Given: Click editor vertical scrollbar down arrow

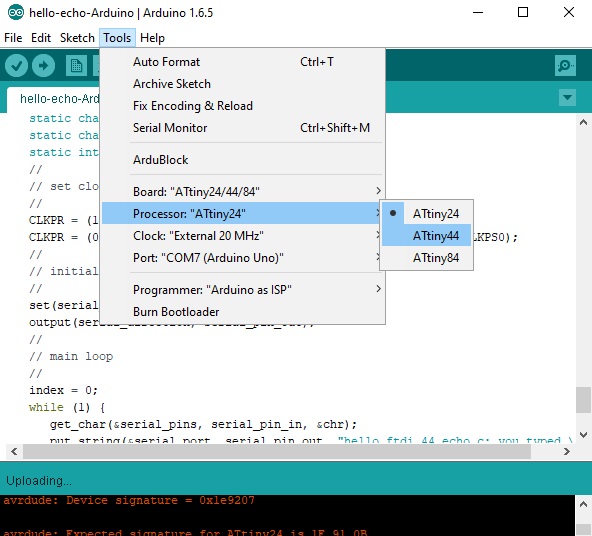Looking at the screenshot, I should click(583, 434).
